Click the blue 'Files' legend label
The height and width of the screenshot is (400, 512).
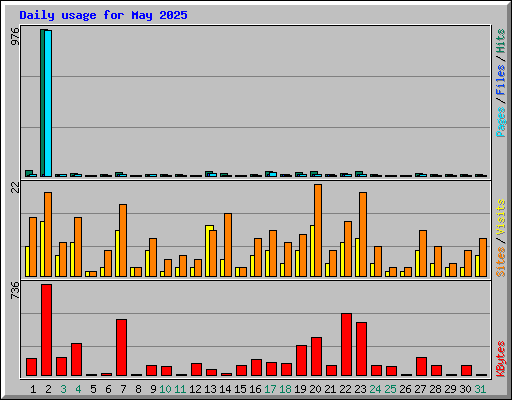[x=501, y=80]
